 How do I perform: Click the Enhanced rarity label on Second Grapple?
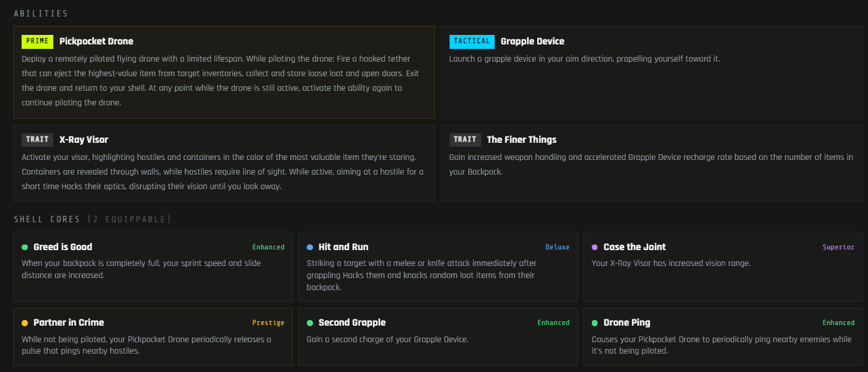point(554,322)
